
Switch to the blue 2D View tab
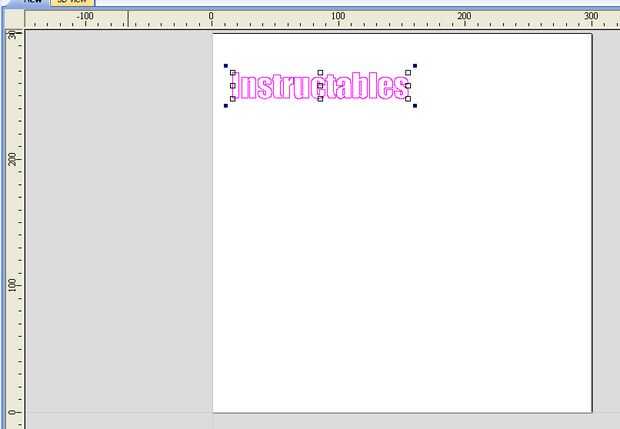[x=28, y=2]
